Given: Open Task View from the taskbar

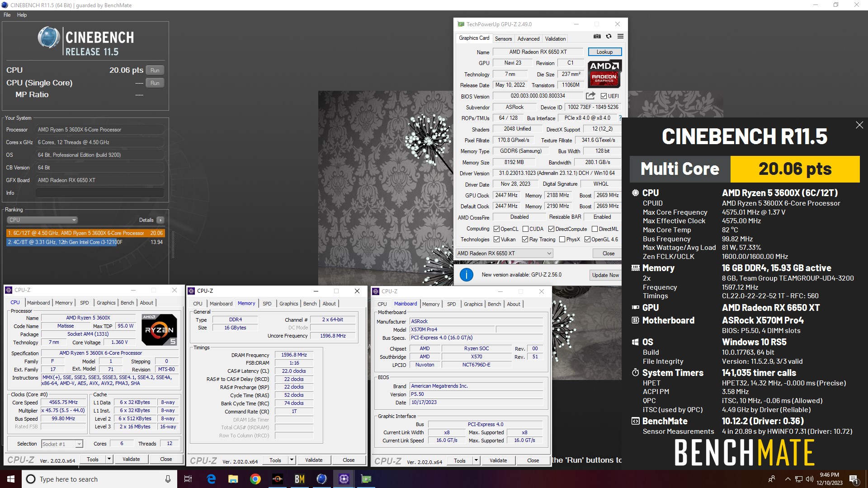Looking at the screenshot, I should (188, 479).
